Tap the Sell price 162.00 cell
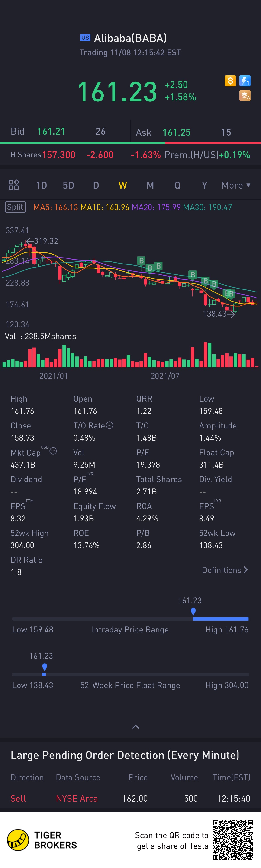 pos(135,798)
